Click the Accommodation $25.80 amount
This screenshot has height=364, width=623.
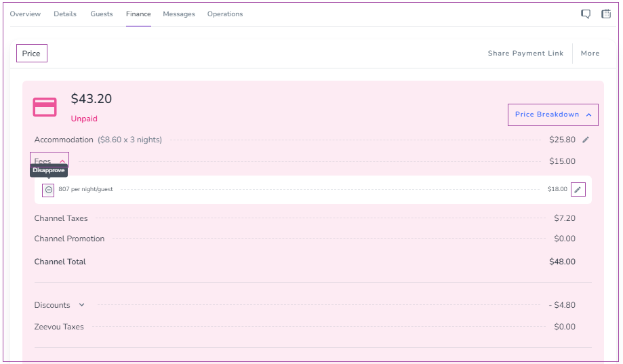click(x=562, y=140)
